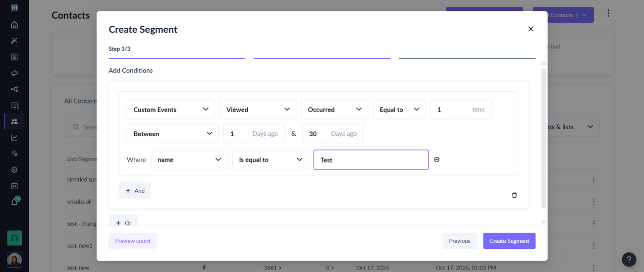
Task: Open the cursor click tracking icon in sidebar
Action: click(x=14, y=154)
